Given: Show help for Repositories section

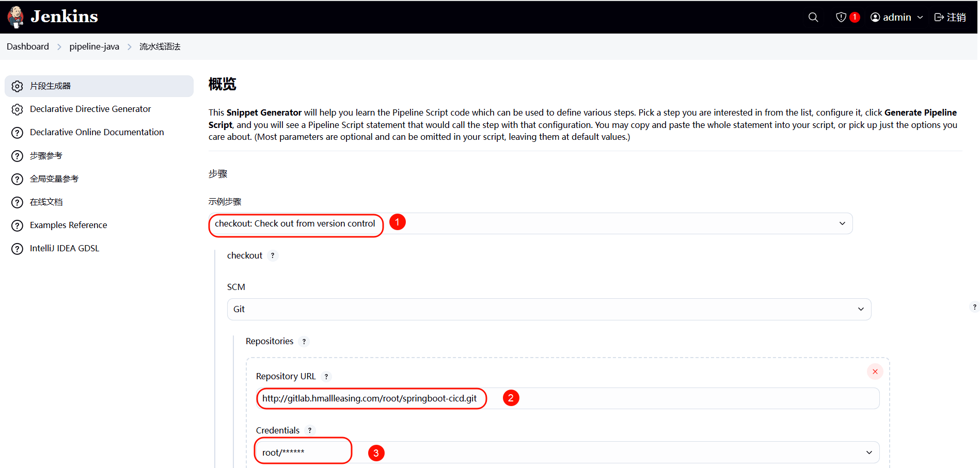Looking at the screenshot, I should tap(304, 342).
